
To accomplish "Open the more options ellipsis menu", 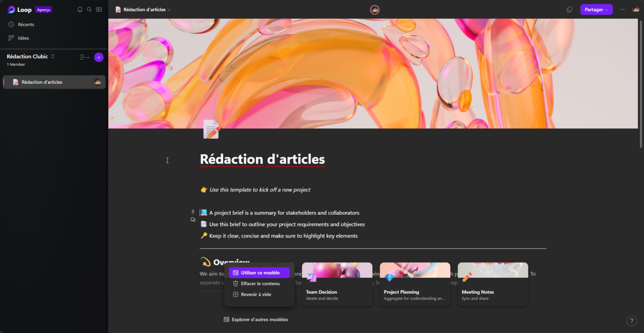I will click(623, 10).
